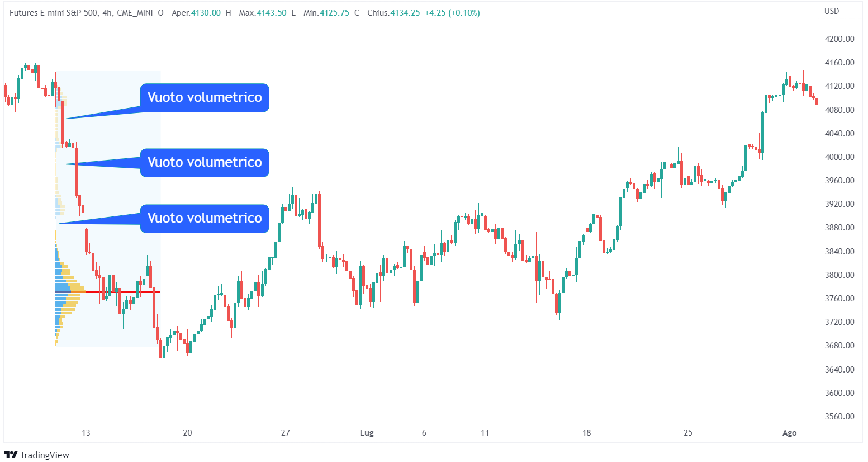Click the Aper. opening price value
Viewport: 868px width, 462px height.
(x=206, y=13)
